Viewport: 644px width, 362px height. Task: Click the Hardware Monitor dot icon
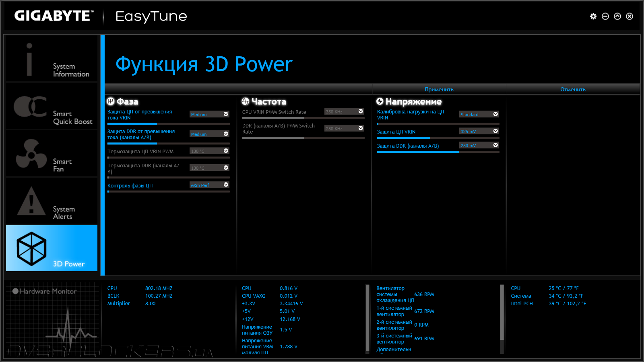(x=15, y=291)
